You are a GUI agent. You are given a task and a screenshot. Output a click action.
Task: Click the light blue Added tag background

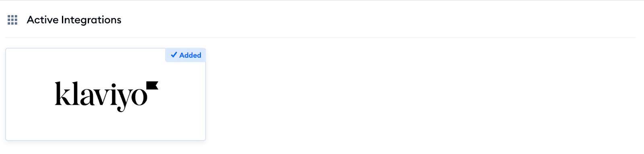pos(186,55)
